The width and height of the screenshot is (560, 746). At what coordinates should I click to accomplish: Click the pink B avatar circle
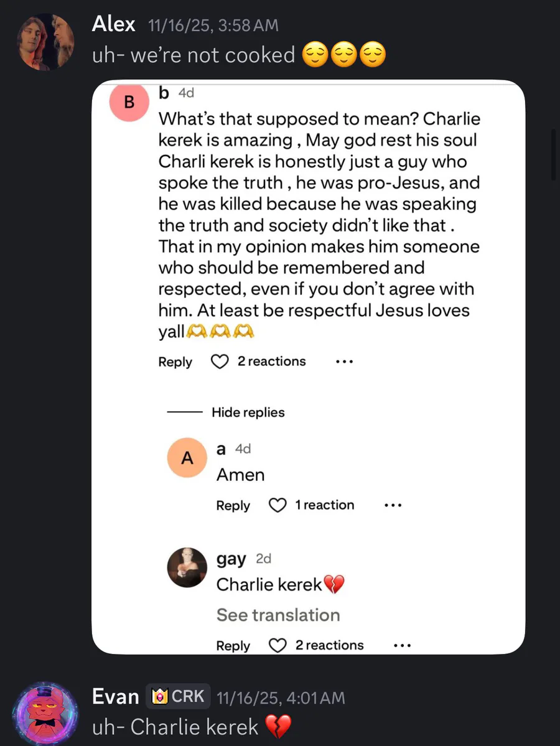click(129, 101)
